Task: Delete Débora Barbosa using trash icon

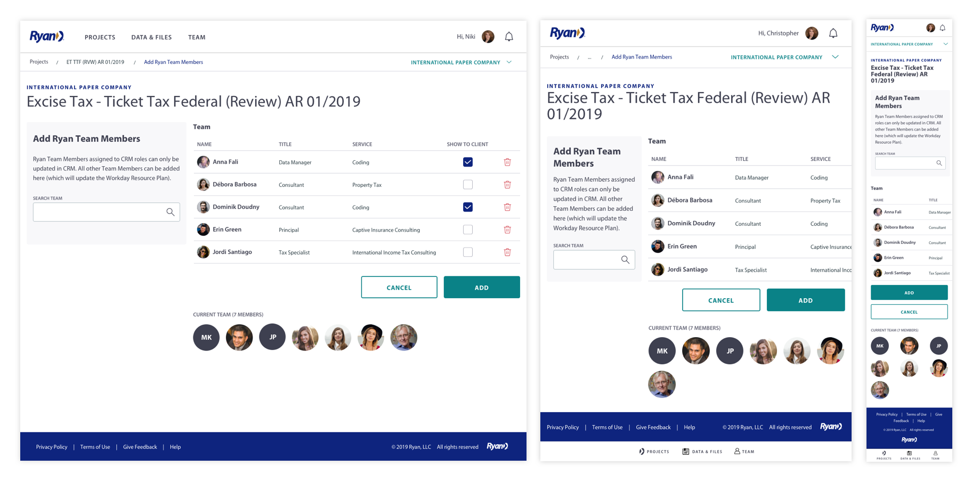Action: click(x=507, y=185)
